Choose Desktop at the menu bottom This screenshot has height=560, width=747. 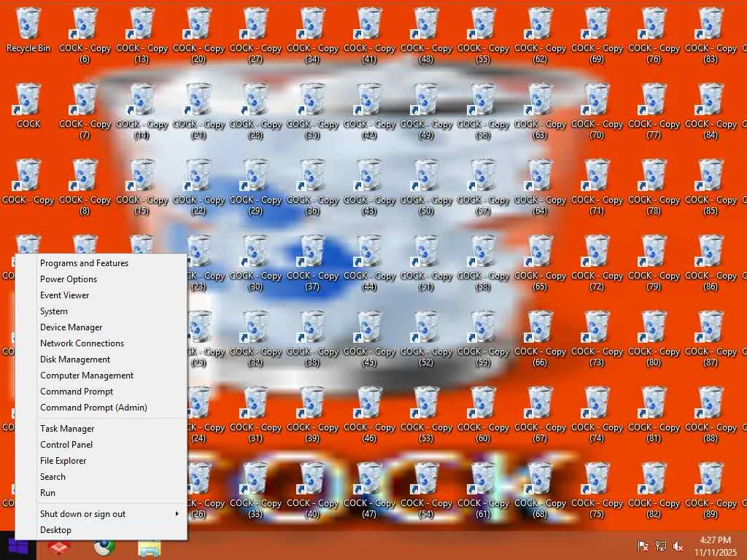click(101, 530)
